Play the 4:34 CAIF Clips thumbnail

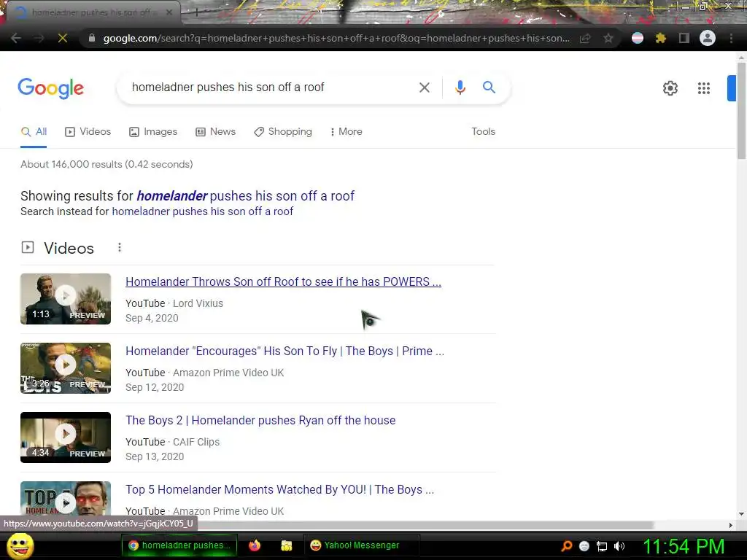click(x=66, y=437)
